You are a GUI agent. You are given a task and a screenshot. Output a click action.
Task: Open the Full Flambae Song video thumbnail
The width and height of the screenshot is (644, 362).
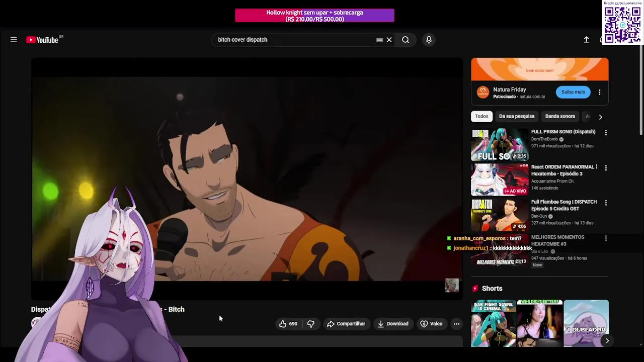point(500,215)
